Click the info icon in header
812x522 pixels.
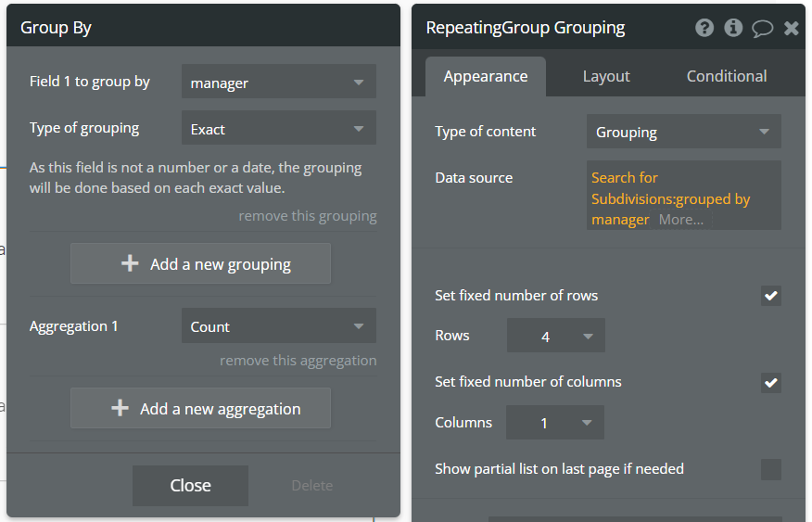click(733, 28)
